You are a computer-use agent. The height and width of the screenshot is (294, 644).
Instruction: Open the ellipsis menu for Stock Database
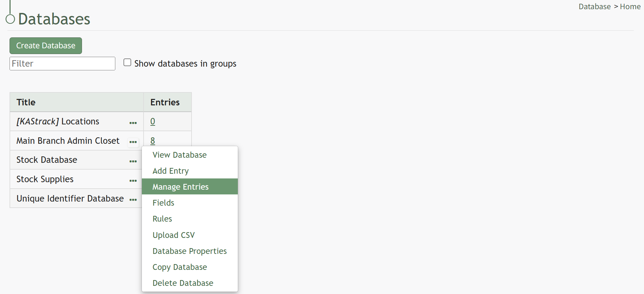point(133,161)
